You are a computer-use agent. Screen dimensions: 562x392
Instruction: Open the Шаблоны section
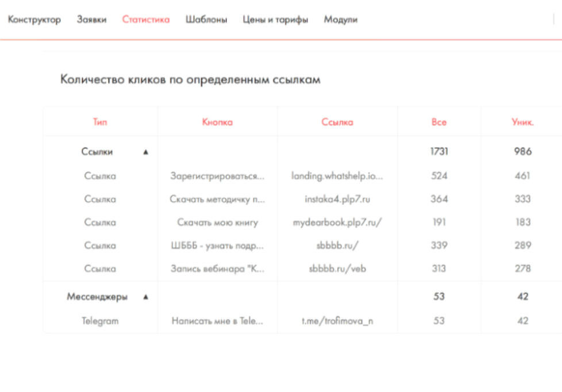(x=206, y=19)
